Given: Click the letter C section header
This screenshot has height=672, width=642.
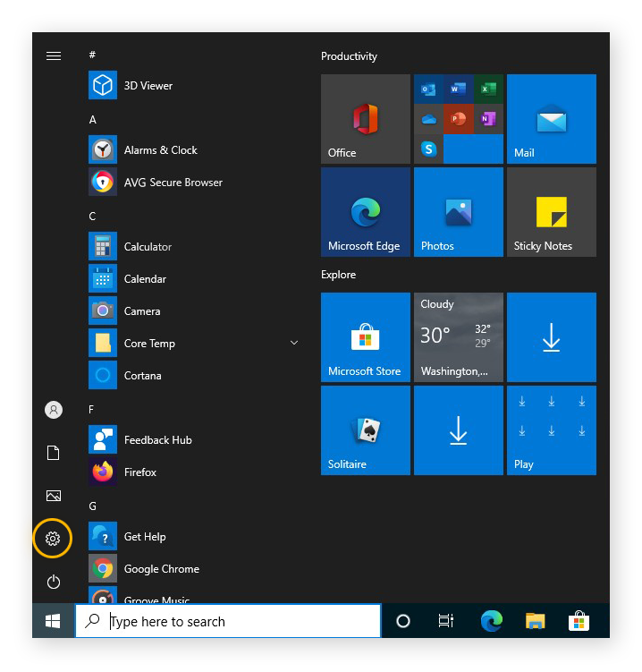Looking at the screenshot, I should click(x=92, y=216).
